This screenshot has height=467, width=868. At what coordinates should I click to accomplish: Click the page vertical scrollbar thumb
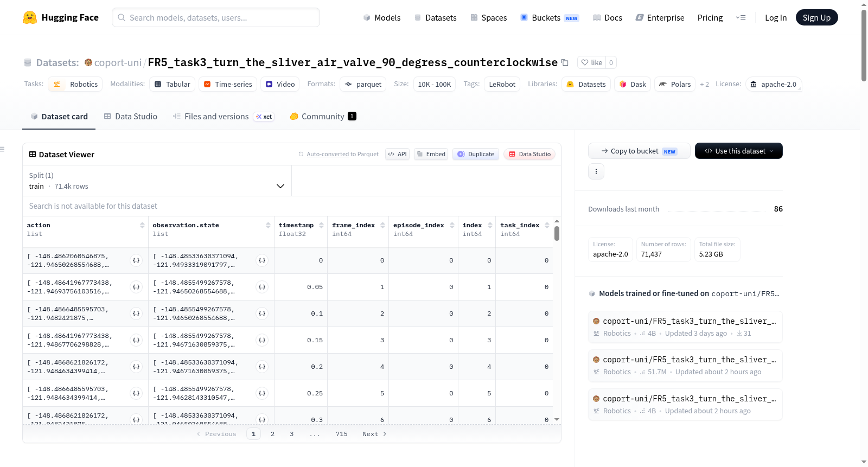(864, 46)
